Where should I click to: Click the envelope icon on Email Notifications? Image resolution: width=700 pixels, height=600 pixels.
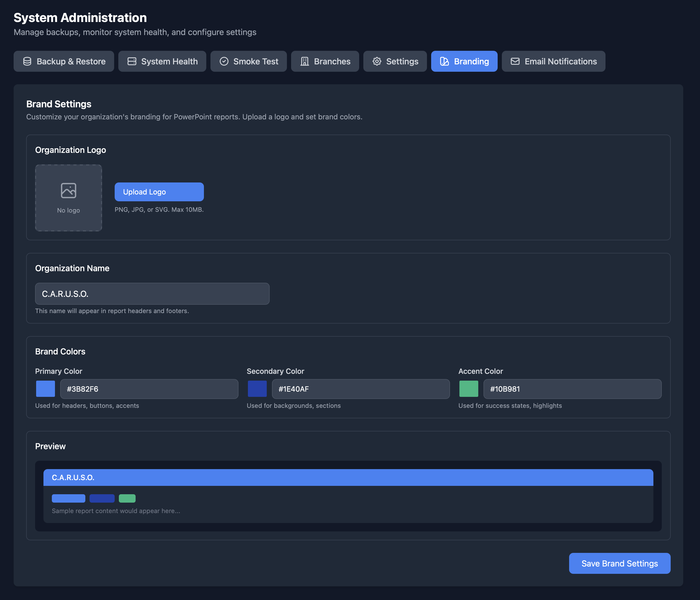pos(515,62)
